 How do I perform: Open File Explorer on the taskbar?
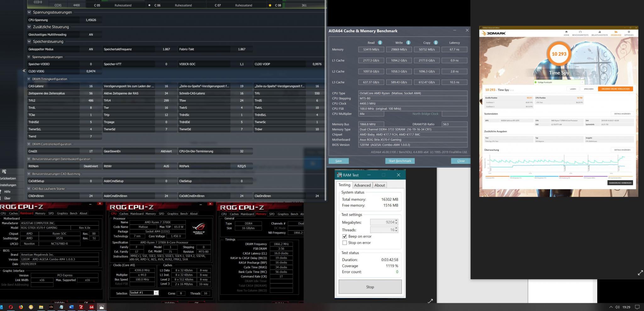(x=41, y=307)
